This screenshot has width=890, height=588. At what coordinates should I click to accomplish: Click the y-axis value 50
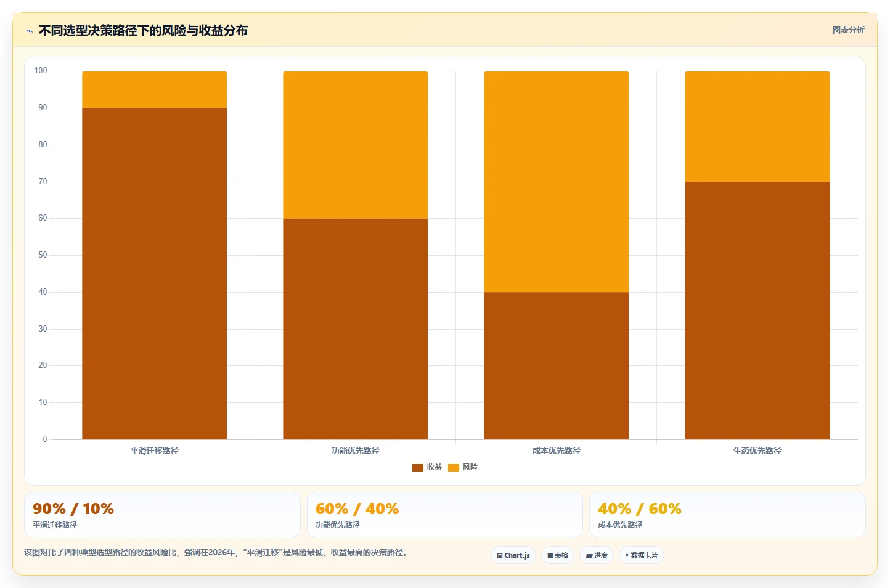click(43, 255)
